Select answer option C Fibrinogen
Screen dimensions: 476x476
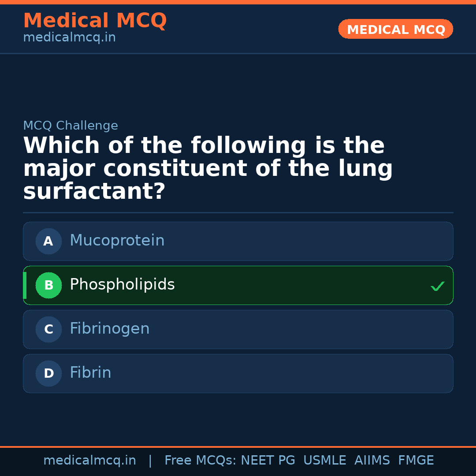click(x=238, y=329)
